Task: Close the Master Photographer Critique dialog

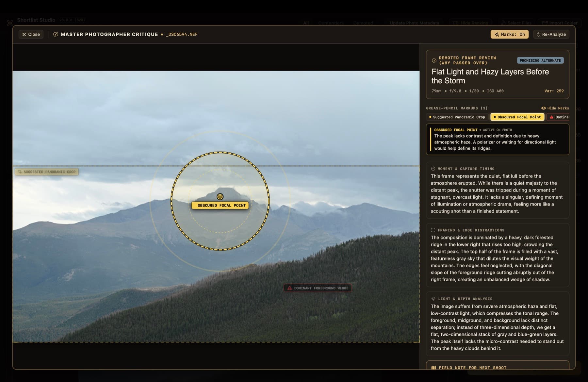Action: point(31,34)
